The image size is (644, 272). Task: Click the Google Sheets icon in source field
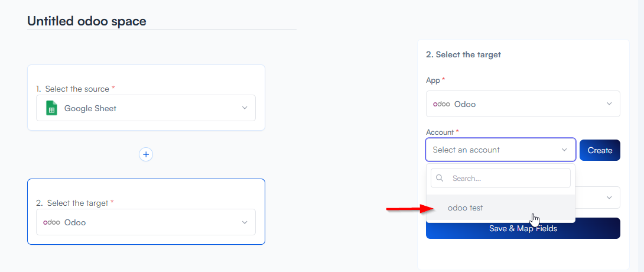52,108
